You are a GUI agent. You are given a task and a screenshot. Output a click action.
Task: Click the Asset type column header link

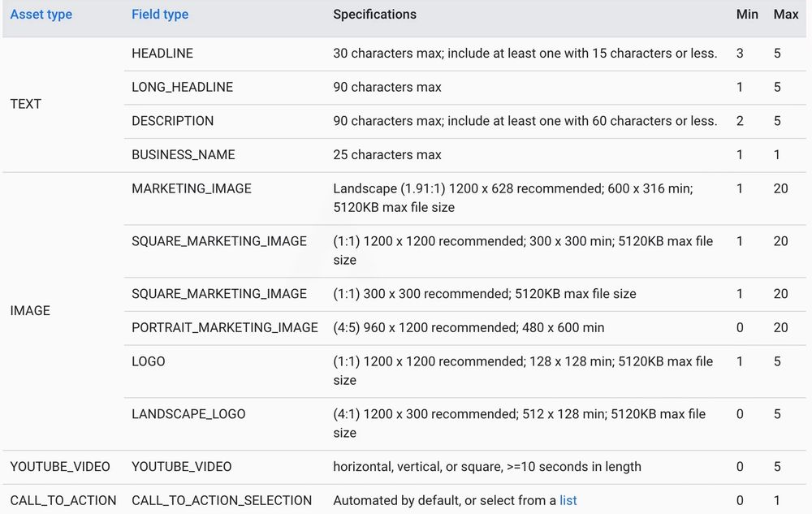(x=41, y=15)
